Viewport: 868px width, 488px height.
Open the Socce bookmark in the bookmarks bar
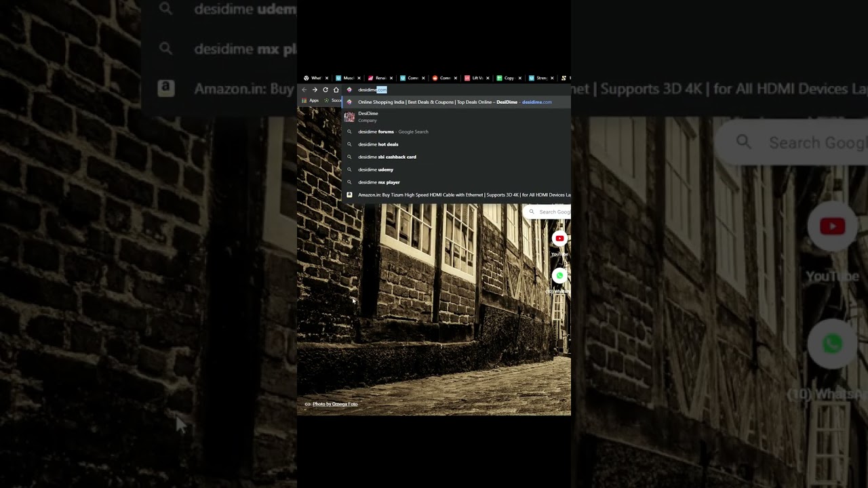[x=333, y=100]
